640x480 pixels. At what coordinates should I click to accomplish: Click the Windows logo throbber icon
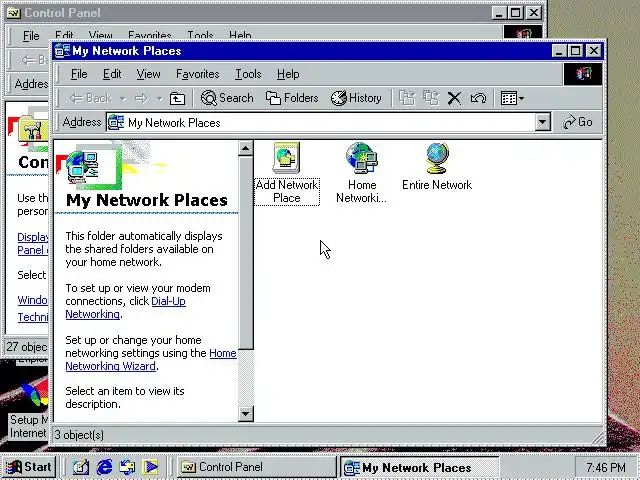[583, 74]
